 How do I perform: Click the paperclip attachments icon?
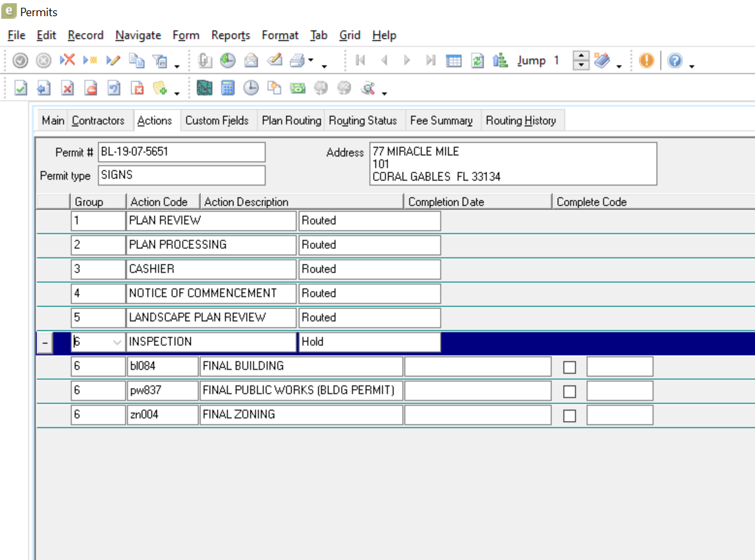tap(205, 61)
